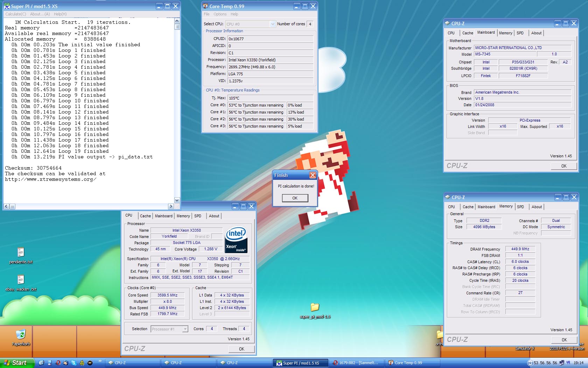
Task: Click the 'Loop 19 finished' line in Super PI
Action: pos(60,151)
